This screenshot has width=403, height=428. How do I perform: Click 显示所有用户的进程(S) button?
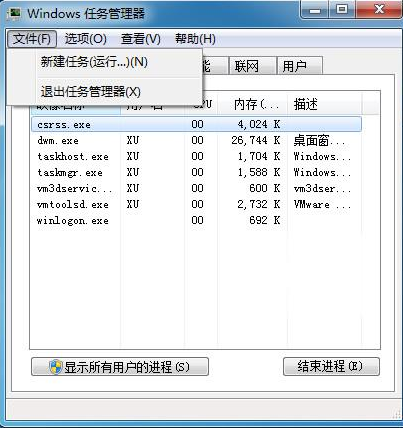(120, 367)
